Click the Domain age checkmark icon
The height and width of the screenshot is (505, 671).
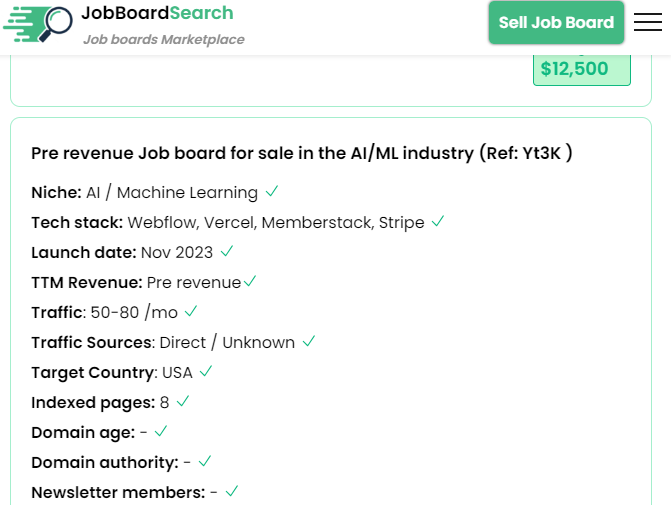pos(161,431)
